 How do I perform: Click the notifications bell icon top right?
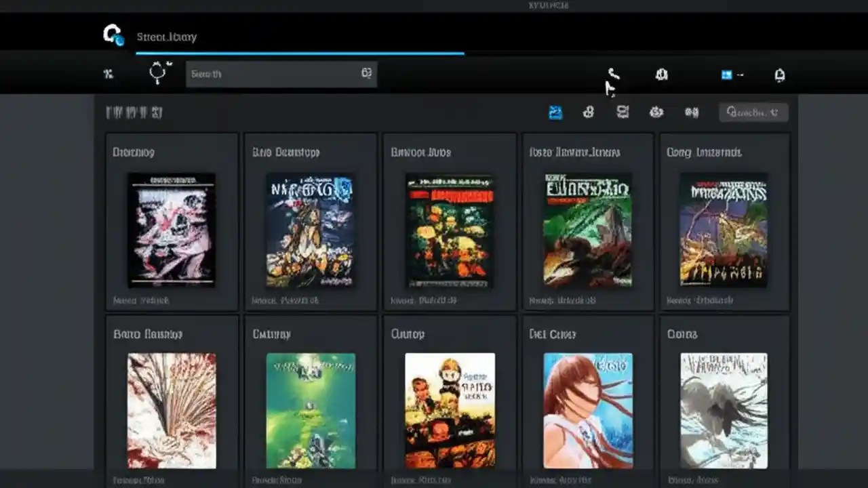pyautogui.click(x=779, y=75)
